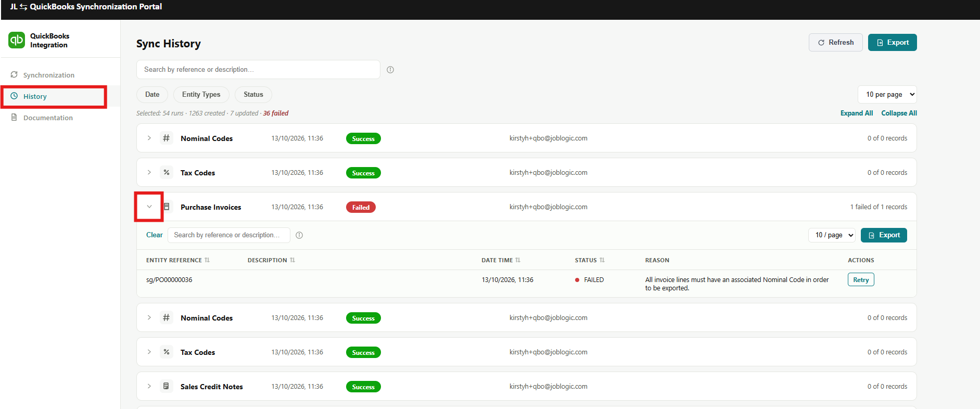Open the Date filter
The height and width of the screenshot is (409, 980).
152,95
